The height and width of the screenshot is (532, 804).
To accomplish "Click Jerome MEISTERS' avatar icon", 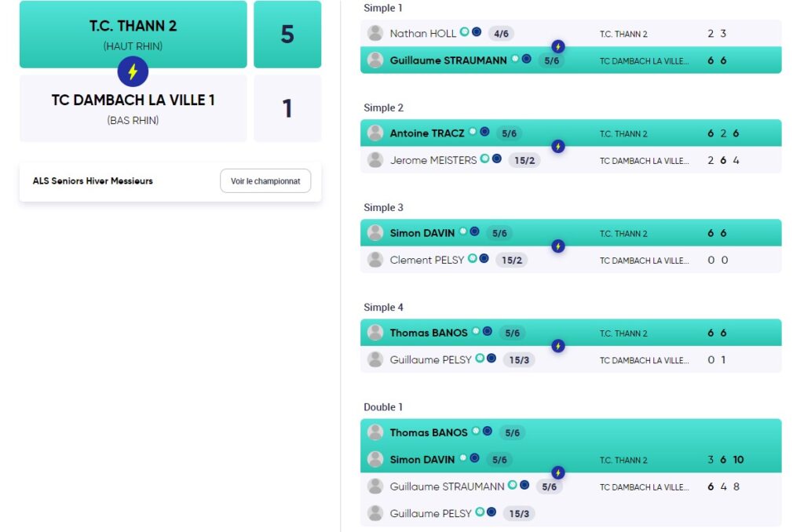I will pos(375,160).
